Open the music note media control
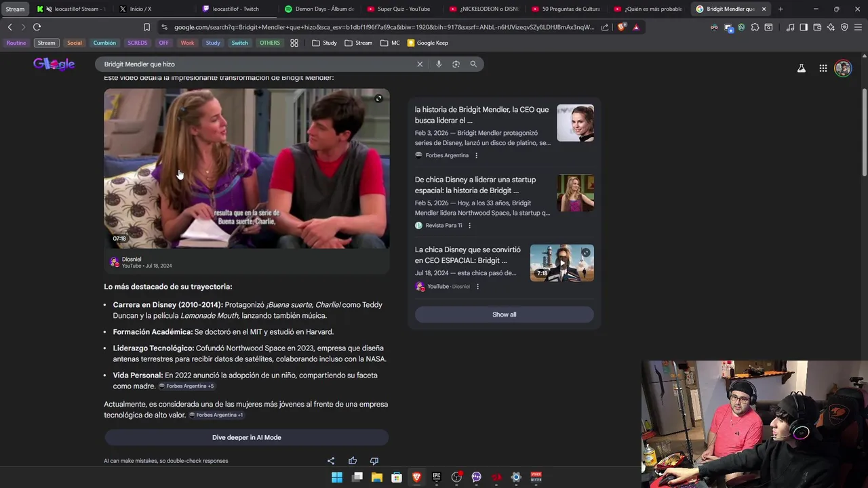This screenshot has height=488, width=868. point(790,27)
